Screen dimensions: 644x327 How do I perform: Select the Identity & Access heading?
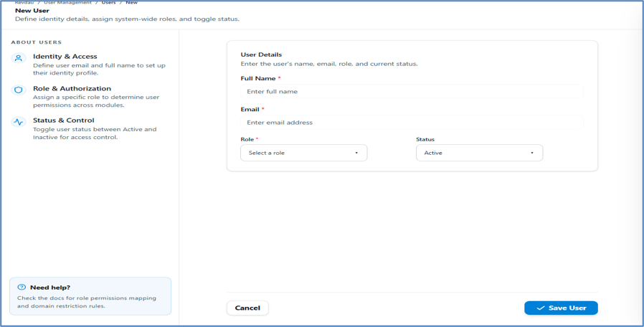click(65, 56)
